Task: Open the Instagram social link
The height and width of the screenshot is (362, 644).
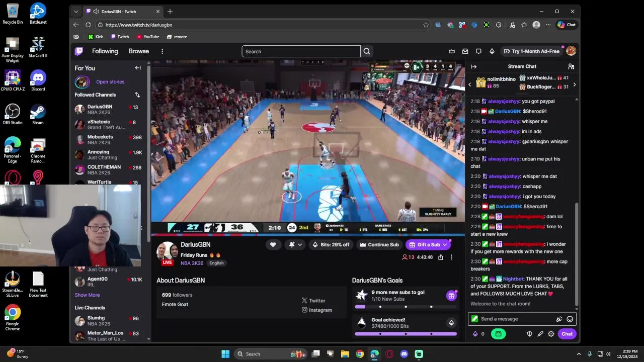Action: click(x=317, y=310)
